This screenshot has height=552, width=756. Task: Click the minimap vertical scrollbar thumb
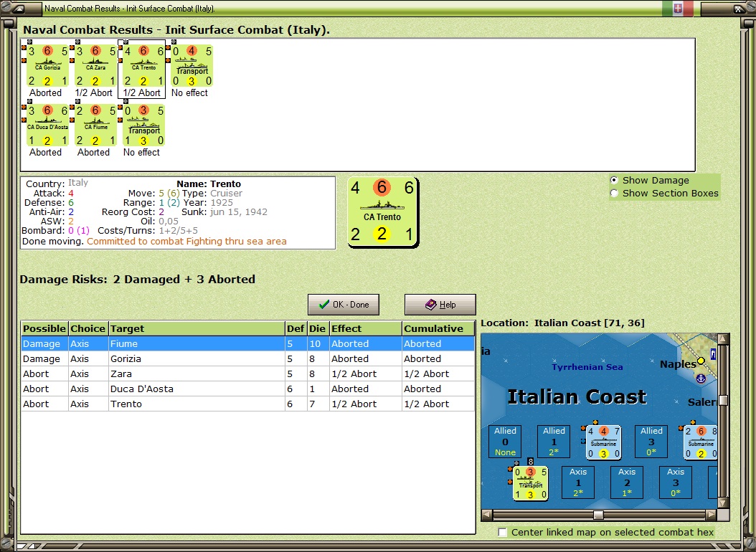(723, 401)
